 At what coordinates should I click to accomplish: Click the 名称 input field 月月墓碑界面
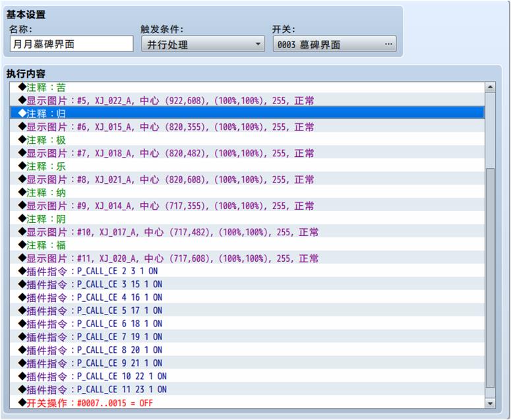[72, 44]
